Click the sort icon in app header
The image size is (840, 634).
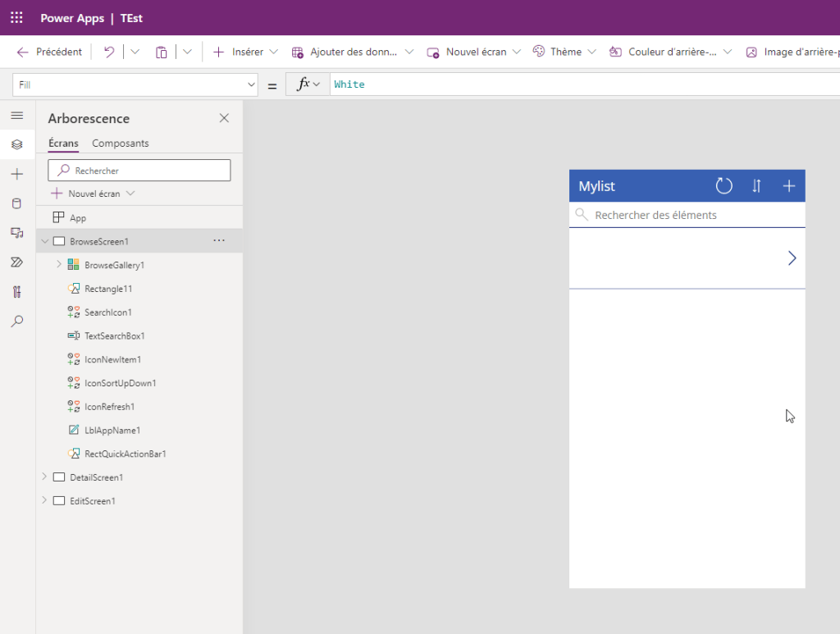coord(756,186)
